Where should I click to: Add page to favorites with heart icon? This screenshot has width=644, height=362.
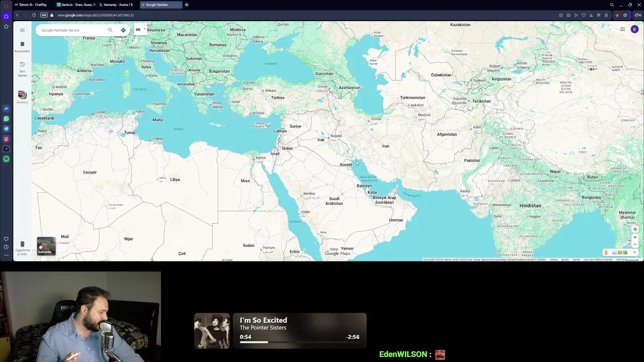coord(584,15)
